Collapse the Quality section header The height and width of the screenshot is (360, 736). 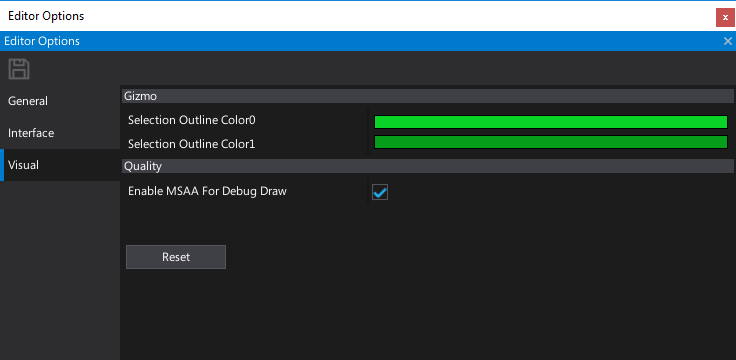(427, 166)
